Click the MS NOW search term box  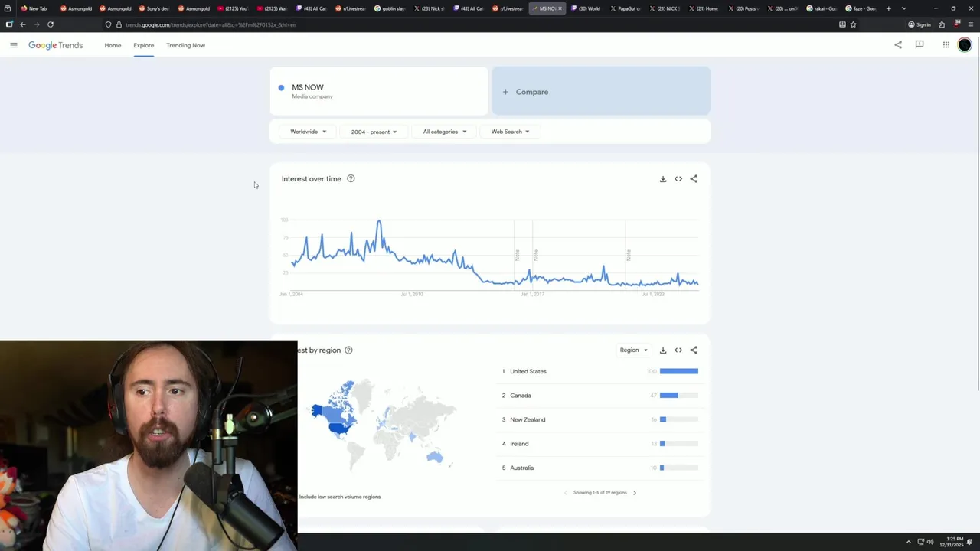(x=379, y=91)
